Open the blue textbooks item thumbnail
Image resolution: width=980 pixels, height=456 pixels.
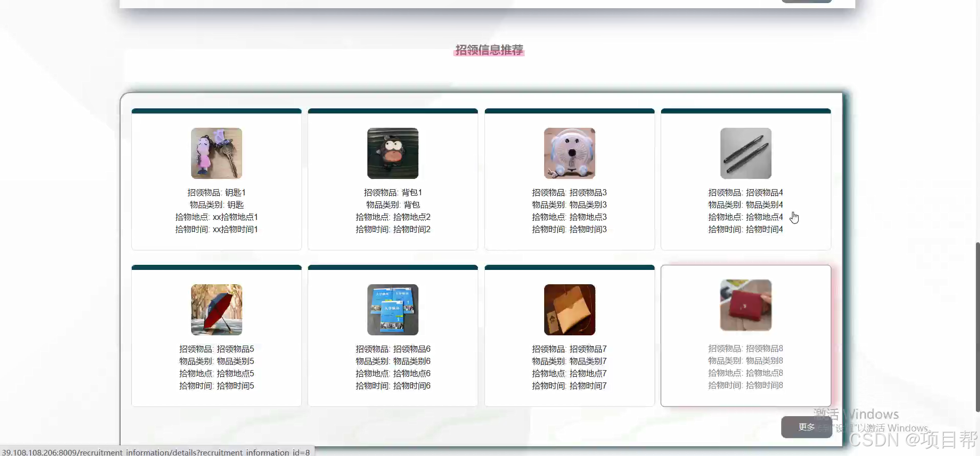click(393, 310)
